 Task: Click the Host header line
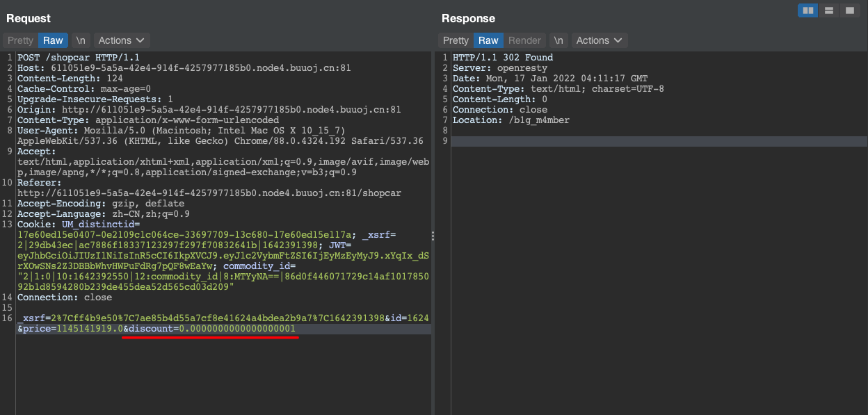(184, 68)
